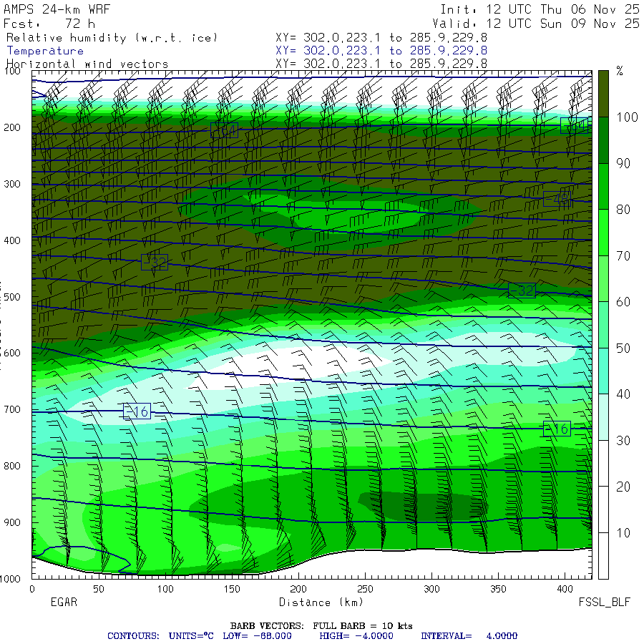This screenshot has height=644, width=644.
Task: Click the 300 label on the pressure axis
Action: pos(12,184)
